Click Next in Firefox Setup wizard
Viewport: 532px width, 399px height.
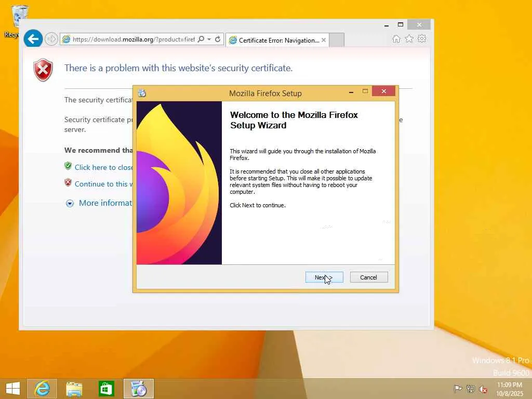point(324,277)
